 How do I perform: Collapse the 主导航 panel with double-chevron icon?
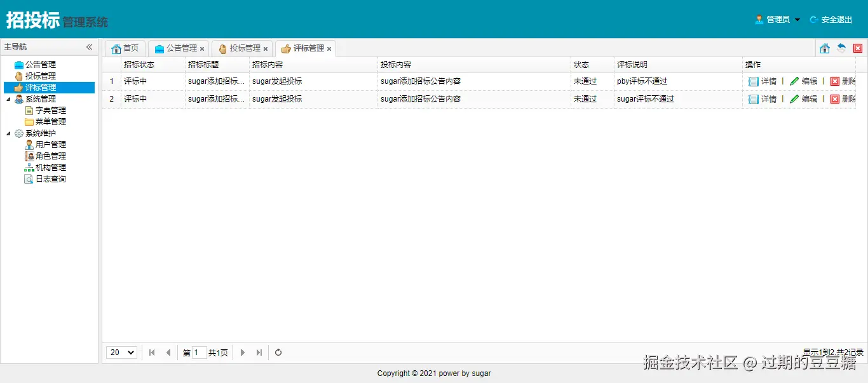[90, 47]
